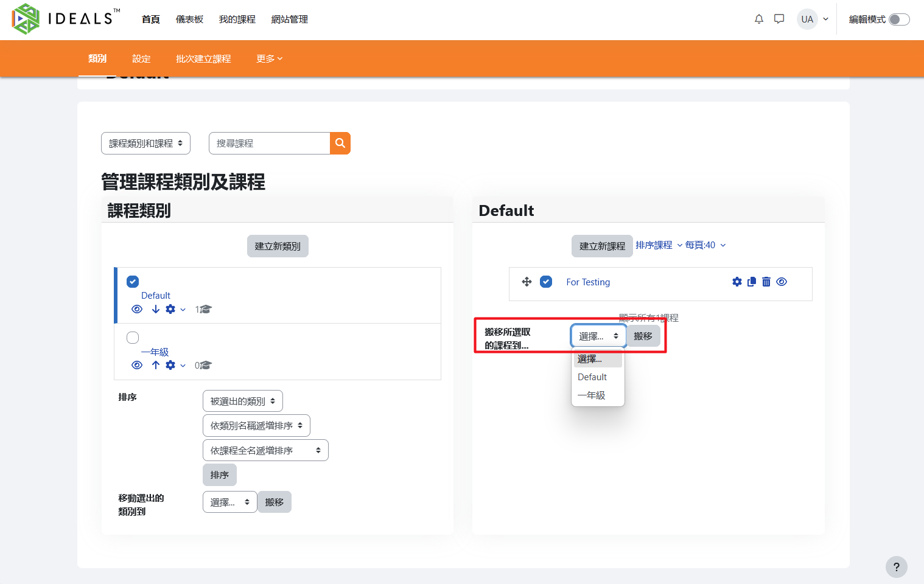924x584 pixels.
Task: Open settings gear for For Testing course
Action: pos(737,282)
